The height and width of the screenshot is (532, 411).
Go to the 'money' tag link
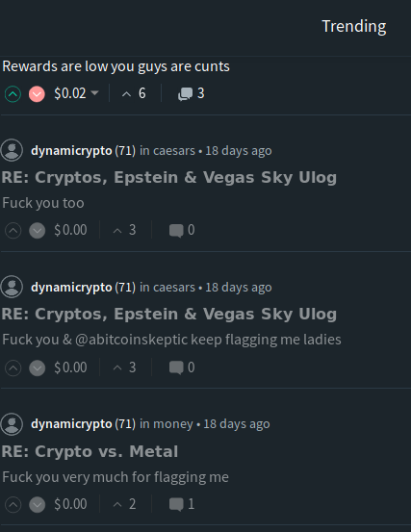[173, 424]
